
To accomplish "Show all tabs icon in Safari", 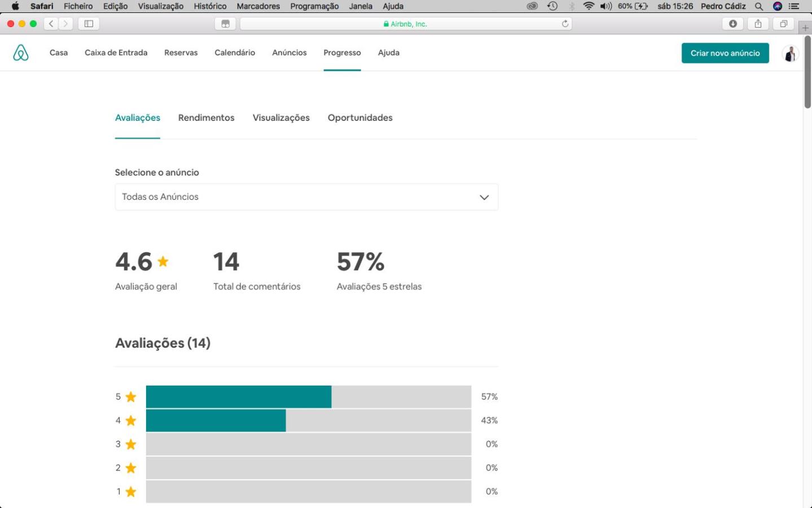I will 784,24.
